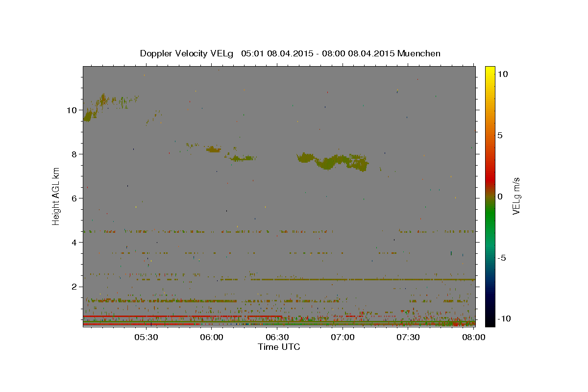Click the height tick label 4

pos(74,243)
